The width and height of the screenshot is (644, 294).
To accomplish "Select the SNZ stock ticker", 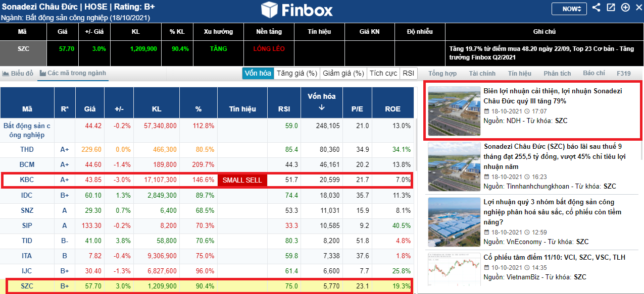I will [27, 210].
